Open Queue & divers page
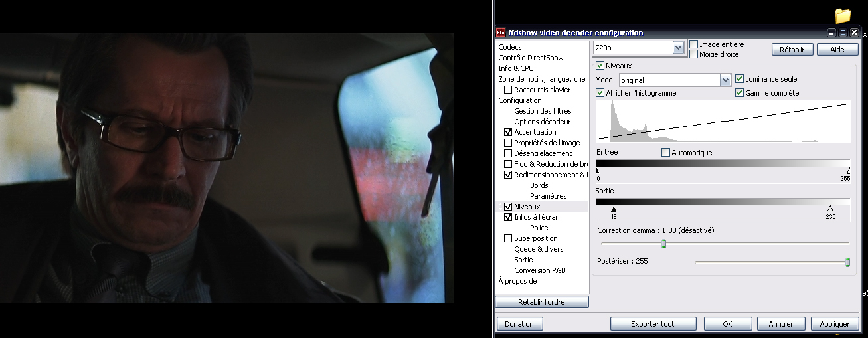868x338 pixels. pos(539,249)
